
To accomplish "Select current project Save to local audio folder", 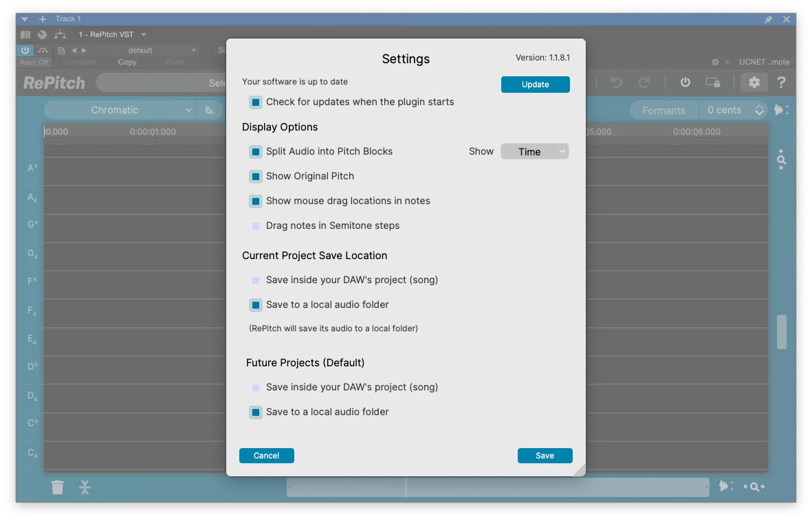I will coord(256,305).
